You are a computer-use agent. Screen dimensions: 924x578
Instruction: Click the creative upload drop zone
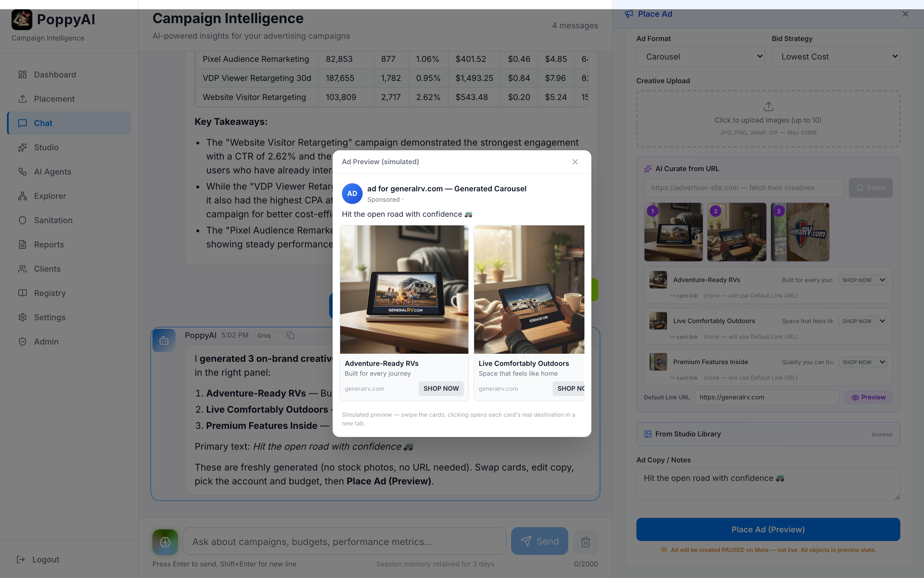coord(768,119)
